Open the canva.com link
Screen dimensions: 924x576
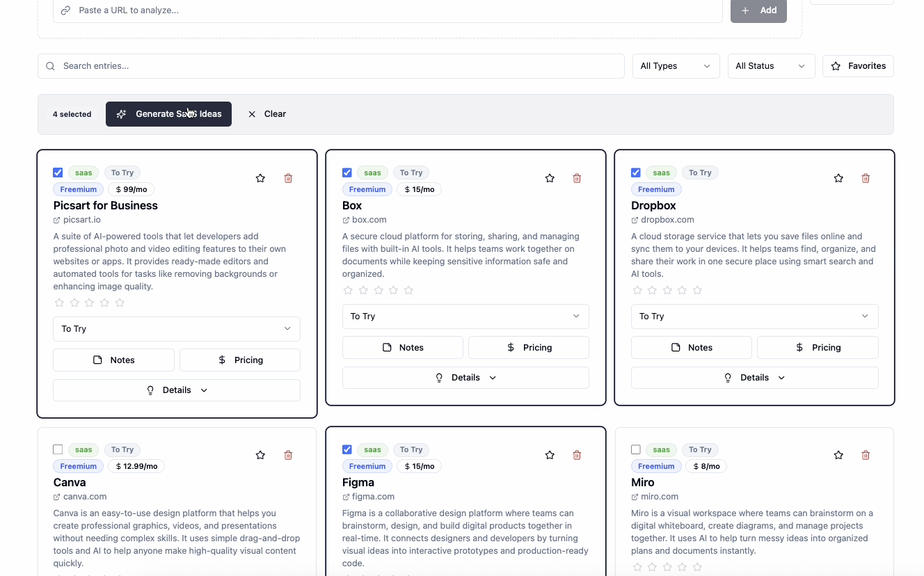coord(85,497)
